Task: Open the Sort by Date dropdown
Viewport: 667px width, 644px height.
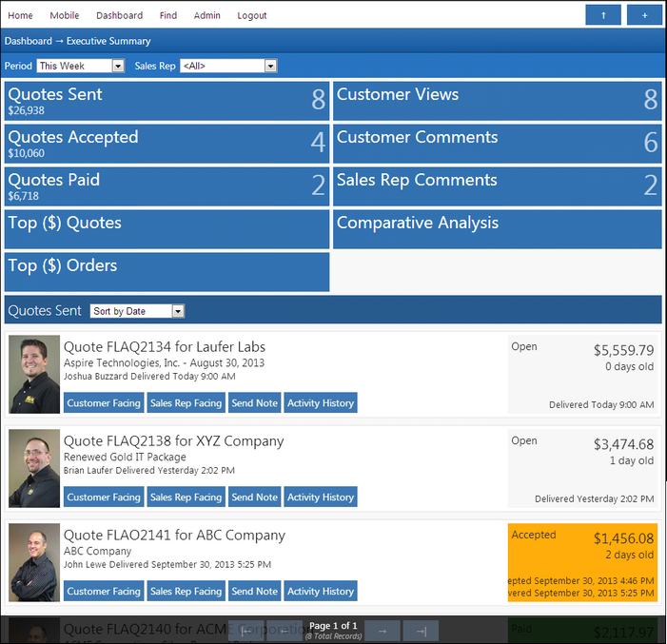Action: tap(137, 311)
